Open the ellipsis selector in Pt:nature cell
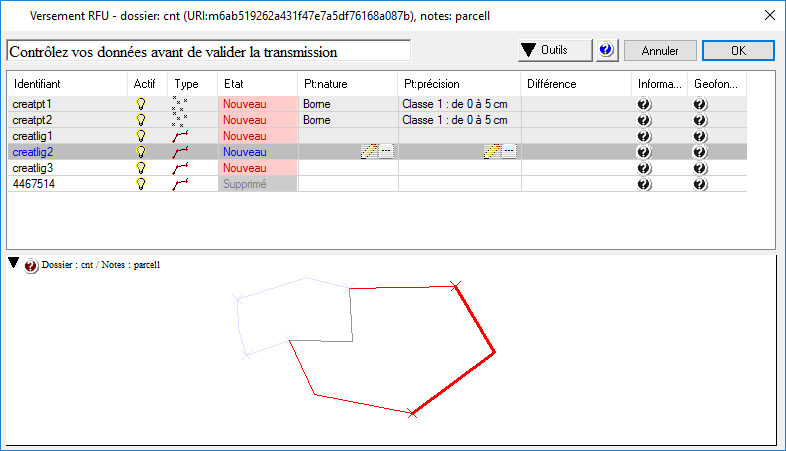 coord(386,151)
